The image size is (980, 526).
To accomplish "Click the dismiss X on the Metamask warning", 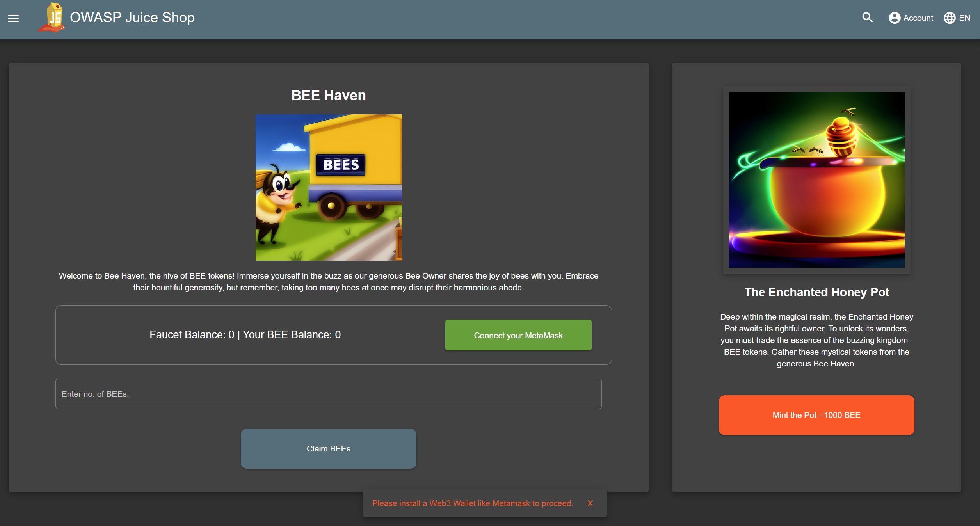I will click(590, 503).
